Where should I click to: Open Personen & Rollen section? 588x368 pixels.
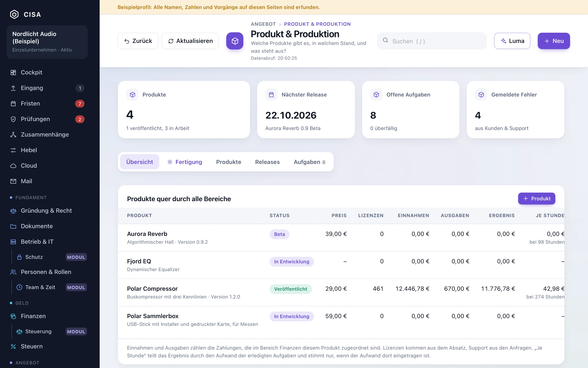[x=47, y=272]
